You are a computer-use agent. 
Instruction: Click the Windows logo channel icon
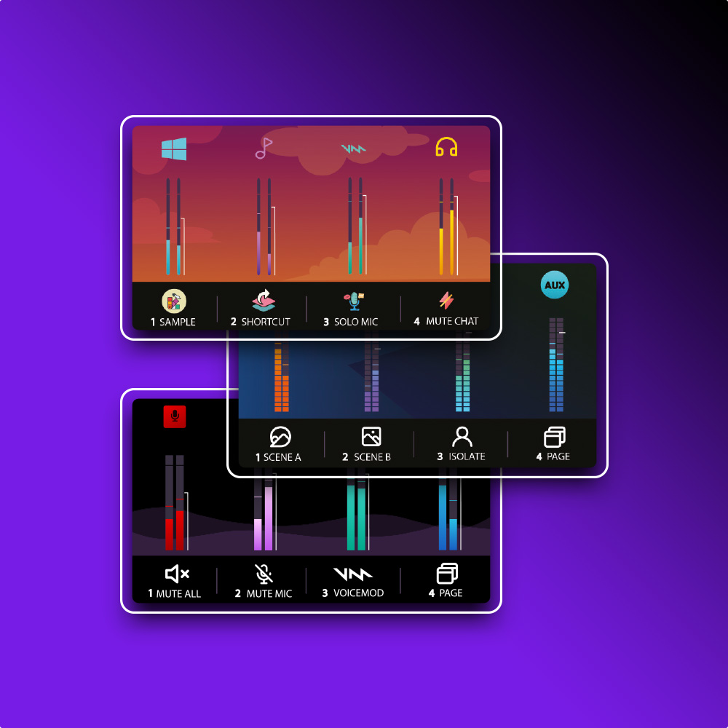tap(174, 149)
